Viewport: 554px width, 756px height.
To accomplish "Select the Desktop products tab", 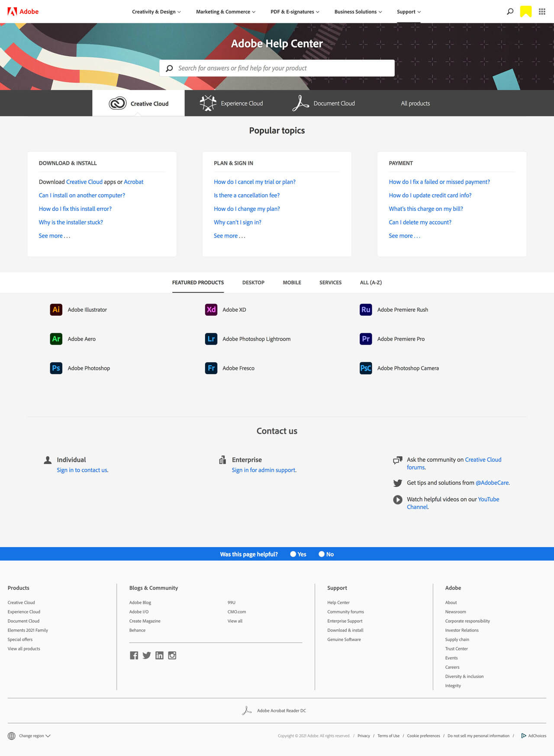I will coord(253,283).
